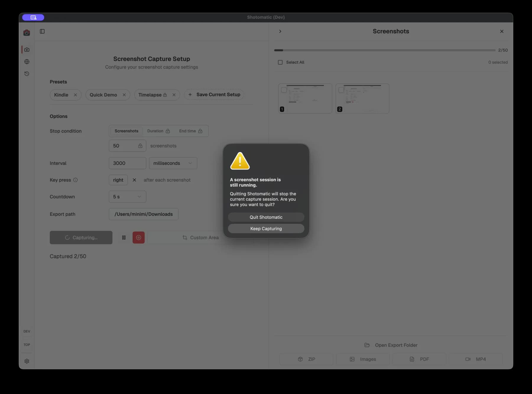532x394 pixels.
Task: Click Save Current Setup
Action: click(x=214, y=95)
